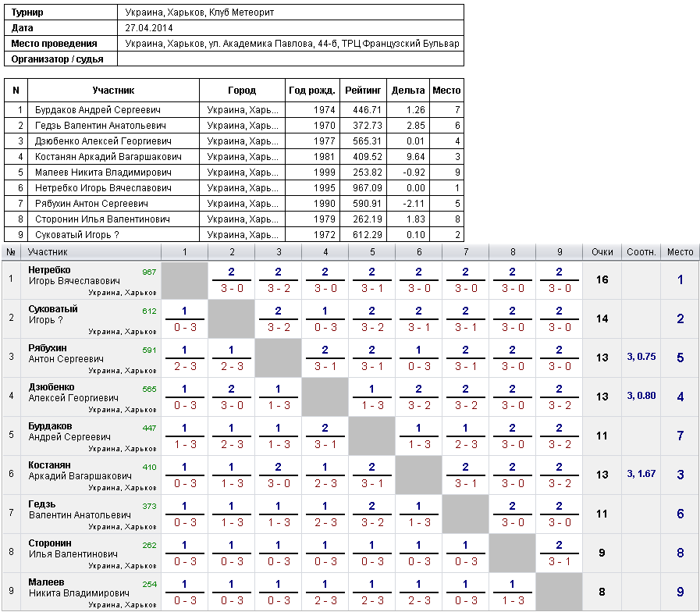
Task: Click the empty Организатор / судья value cell
Action: (x=290, y=59)
